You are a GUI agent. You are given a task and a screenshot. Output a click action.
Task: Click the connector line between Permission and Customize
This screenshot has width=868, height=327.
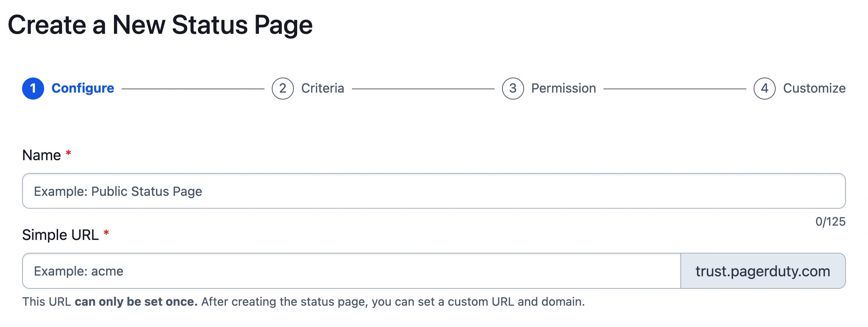(x=675, y=89)
